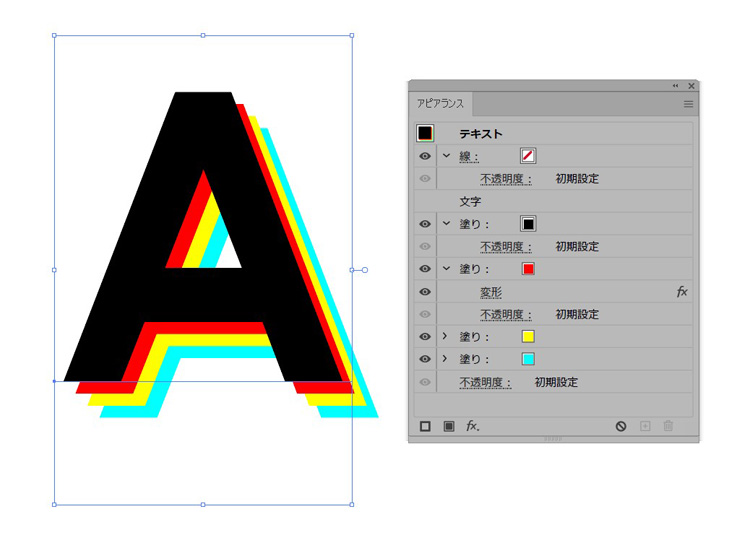Click the bottom-left bounding box handle
Screen dimensions: 750x535
click(54, 504)
